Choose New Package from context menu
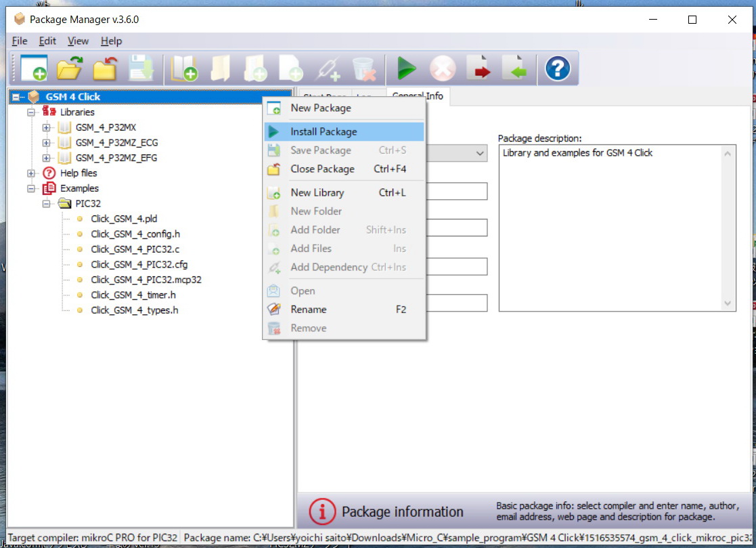756x548 pixels. 344,108
